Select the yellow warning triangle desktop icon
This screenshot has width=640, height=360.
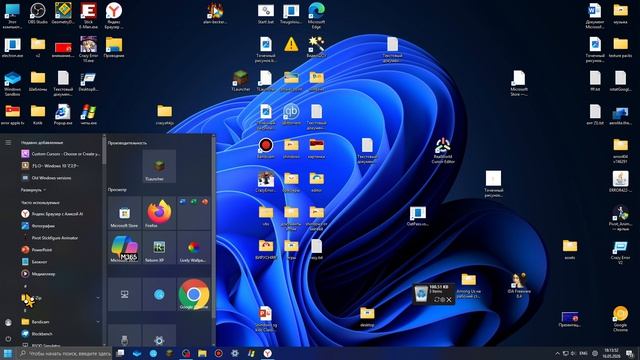click(x=291, y=44)
